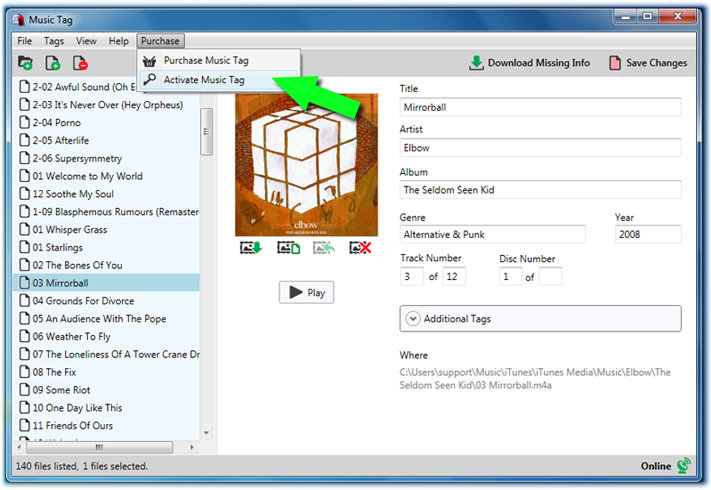Select 01 Welcome to My World

(107, 176)
